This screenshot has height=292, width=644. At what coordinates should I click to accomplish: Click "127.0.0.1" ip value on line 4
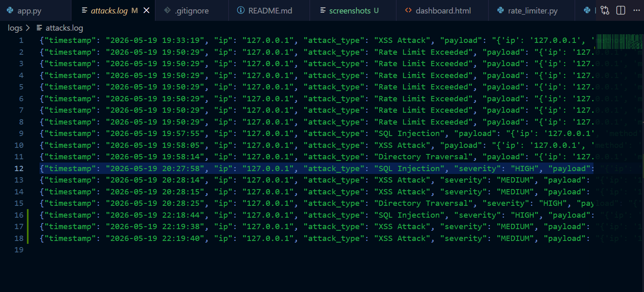(x=268, y=76)
